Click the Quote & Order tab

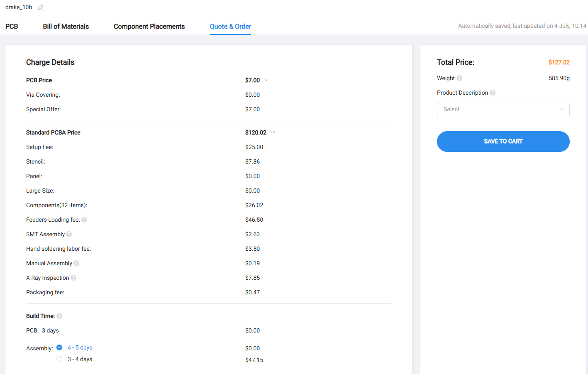230,27
